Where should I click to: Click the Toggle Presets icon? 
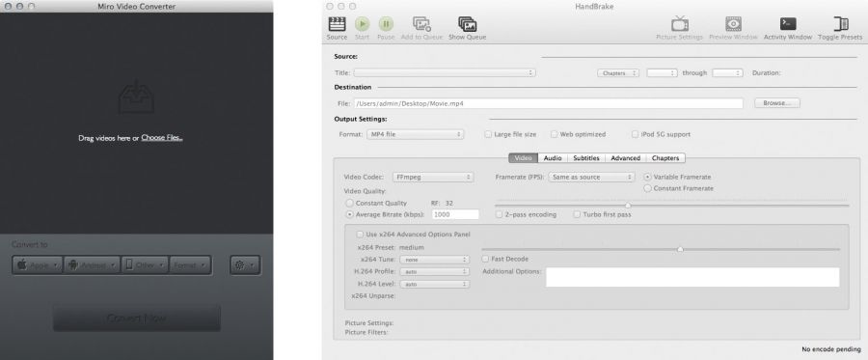click(x=841, y=24)
